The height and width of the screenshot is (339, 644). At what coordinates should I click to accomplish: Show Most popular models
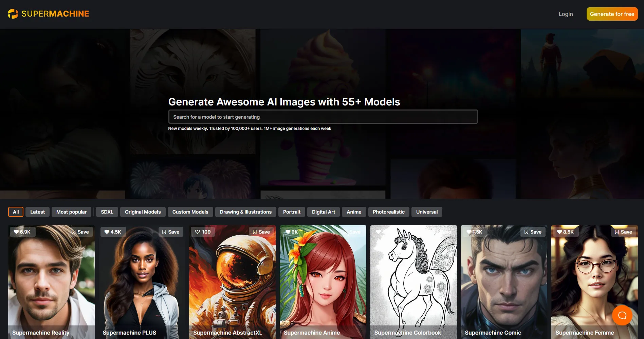click(x=71, y=212)
